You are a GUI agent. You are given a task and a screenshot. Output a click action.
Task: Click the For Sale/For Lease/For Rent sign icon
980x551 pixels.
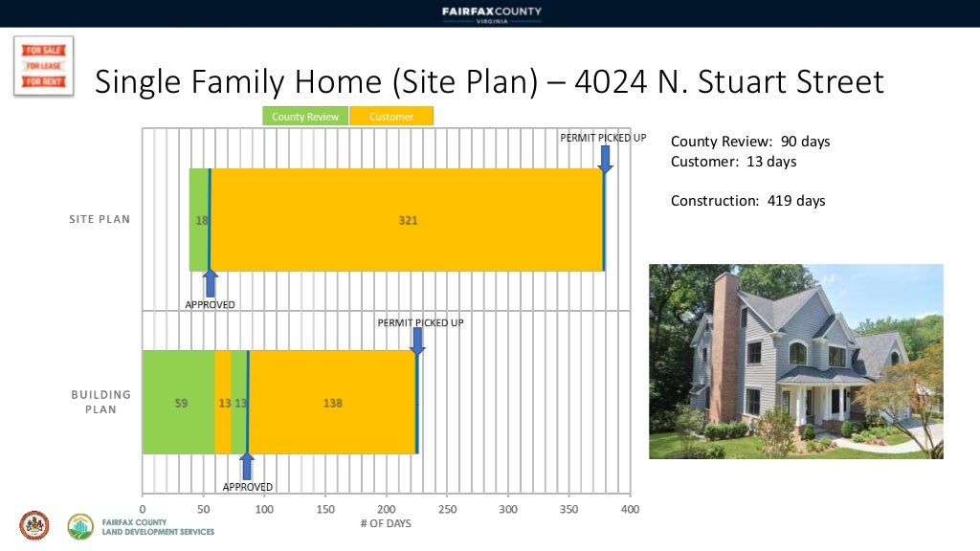click(44, 66)
